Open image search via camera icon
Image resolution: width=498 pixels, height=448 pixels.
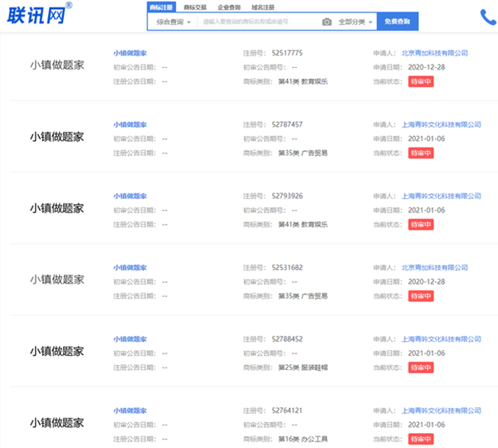(326, 22)
